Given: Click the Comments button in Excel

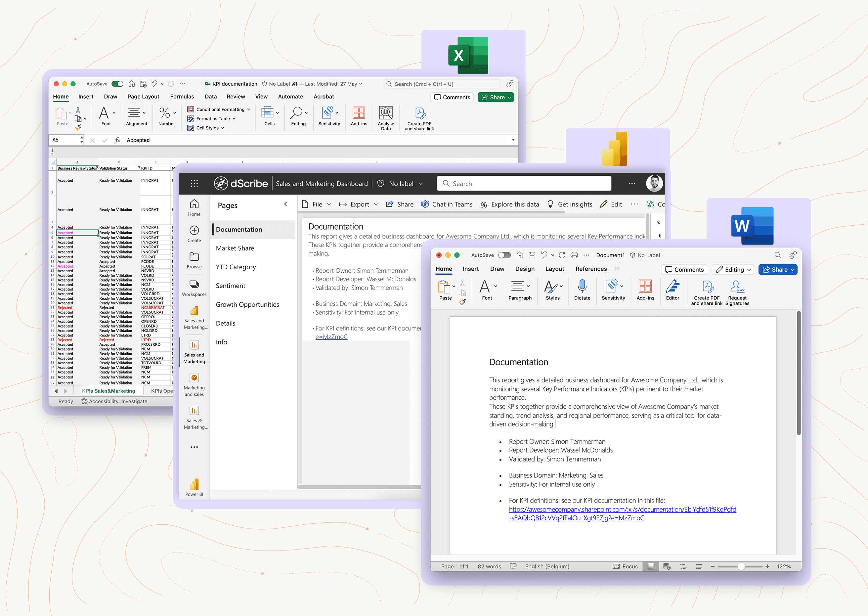Looking at the screenshot, I should point(452,98).
